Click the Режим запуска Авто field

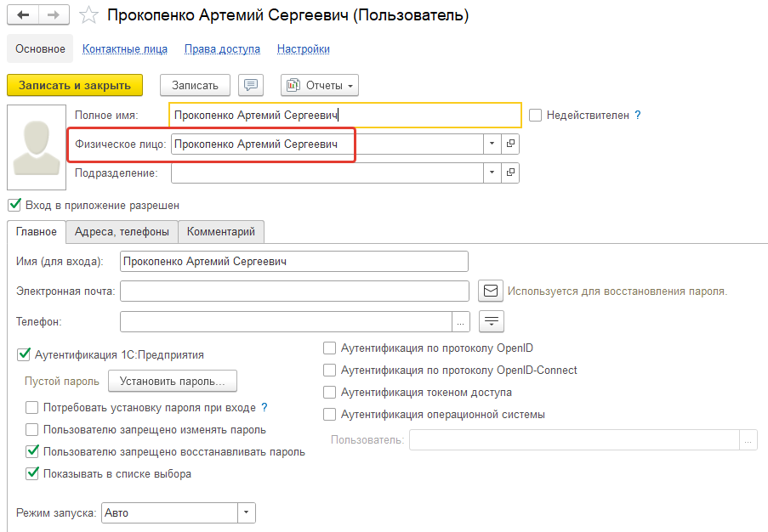(169, 513)
